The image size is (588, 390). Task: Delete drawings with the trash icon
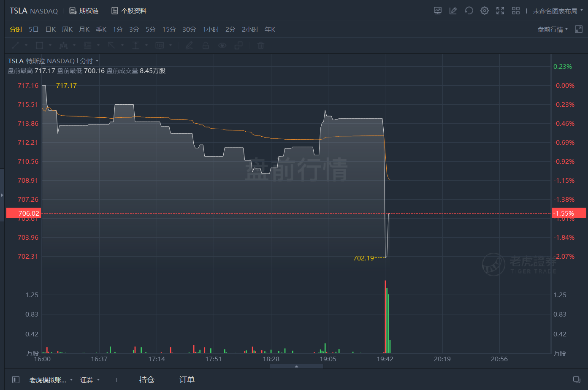coord(261,45)
